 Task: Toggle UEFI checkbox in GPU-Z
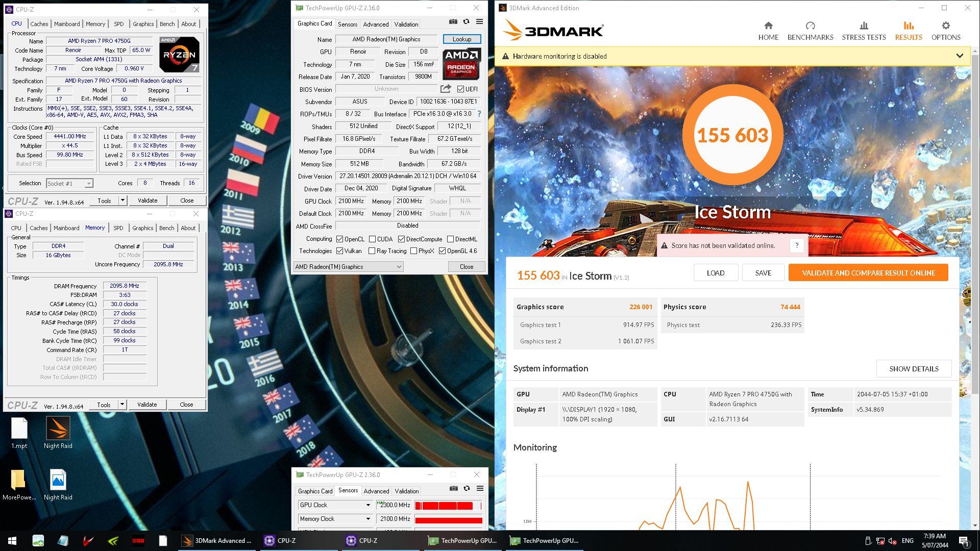(x=460, y=89)
